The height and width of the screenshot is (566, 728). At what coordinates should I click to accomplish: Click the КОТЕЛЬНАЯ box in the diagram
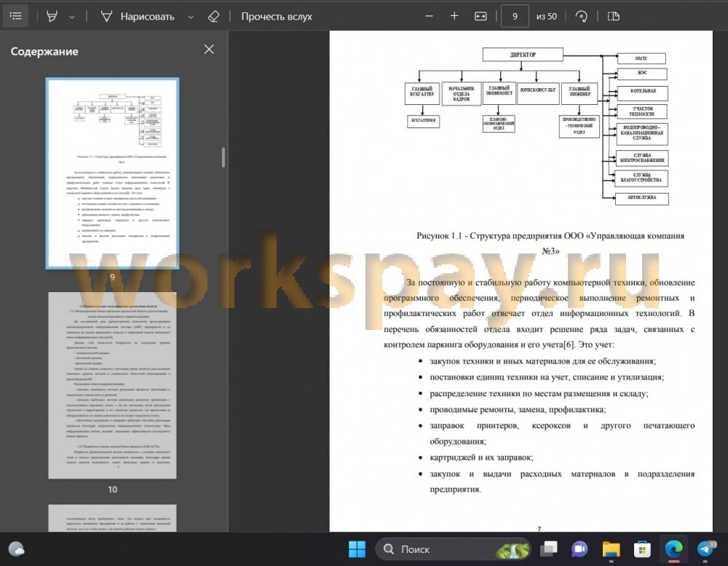pyautogui.click(x=643, y=93)
